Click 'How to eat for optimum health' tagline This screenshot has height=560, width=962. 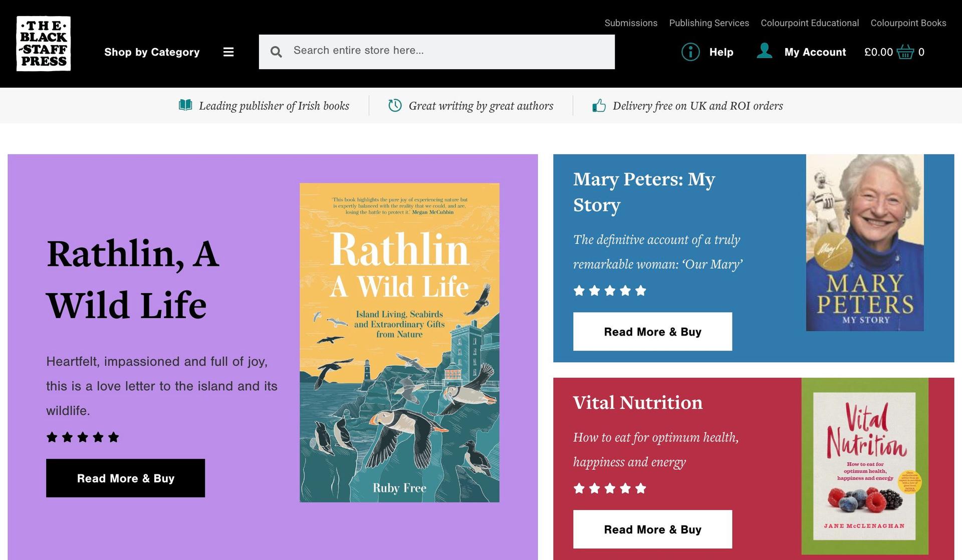pyautogui.click(x=656, y=449)
